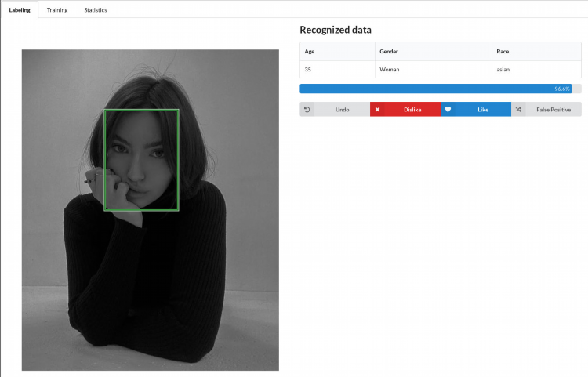Viewport: 588px width, 377px height.
Task: Click the shuffle icon beside False Positive
Action: coord(518,110)
